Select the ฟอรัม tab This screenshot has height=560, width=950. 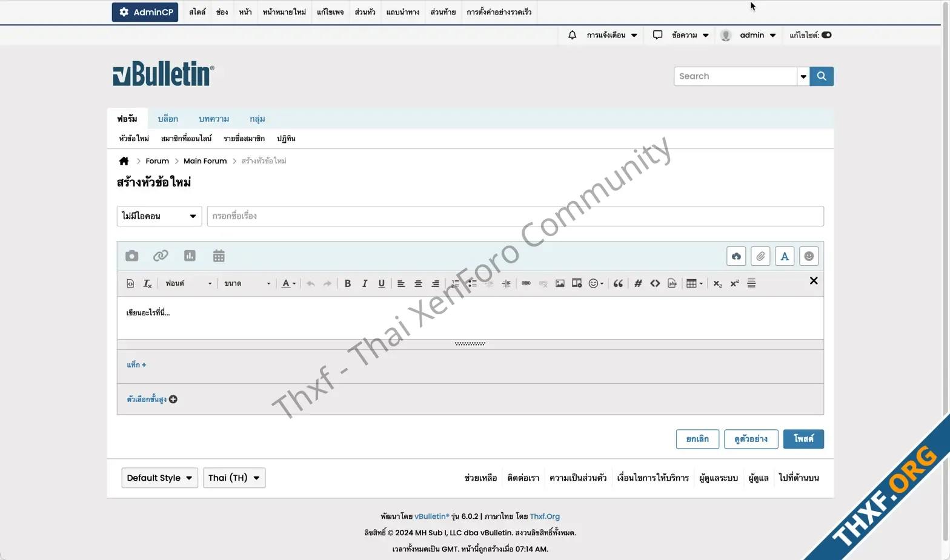click(x=127, y=119)
